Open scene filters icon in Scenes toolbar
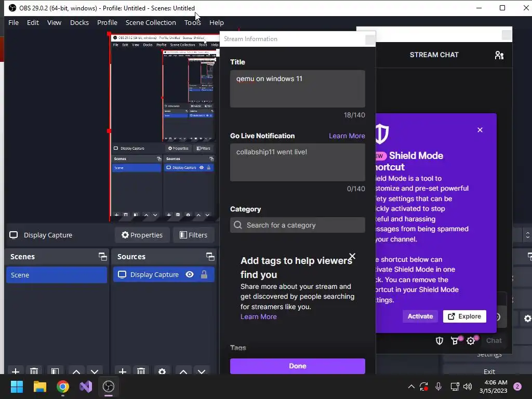 click(55, 371)
